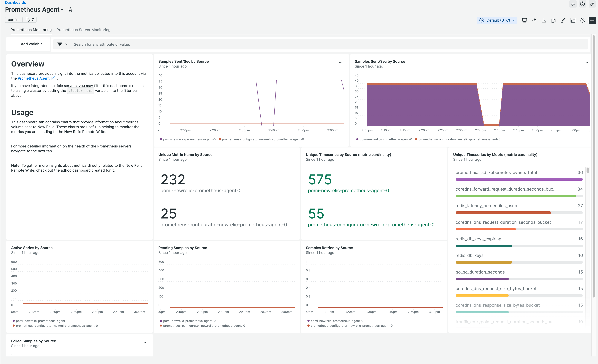Select coredns_dns_request_size_bytes_bucket row
This screenshot has height=364, width=598.
[x=519, y=292]
